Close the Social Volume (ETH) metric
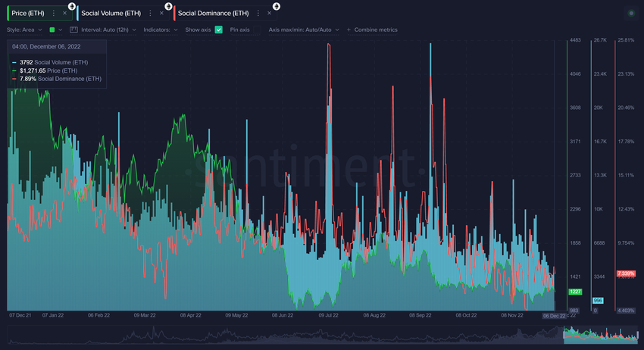The height and width of the screenshot is (350, 644). pos(161,13)
